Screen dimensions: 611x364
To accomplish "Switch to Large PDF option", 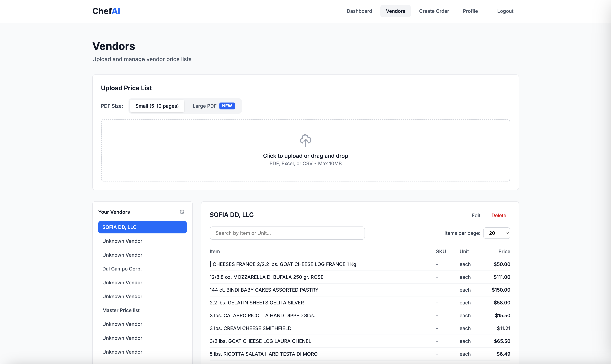I will 204,106.
